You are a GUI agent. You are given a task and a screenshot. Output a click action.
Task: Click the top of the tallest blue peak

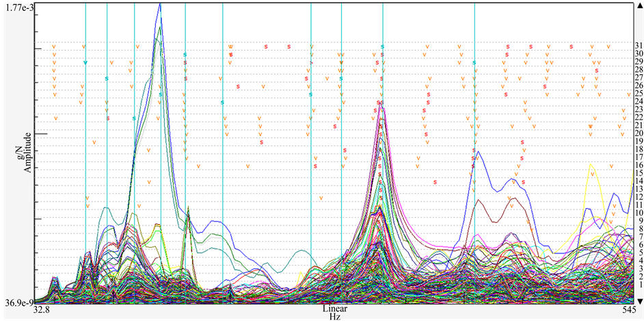(x=159, y=5)
